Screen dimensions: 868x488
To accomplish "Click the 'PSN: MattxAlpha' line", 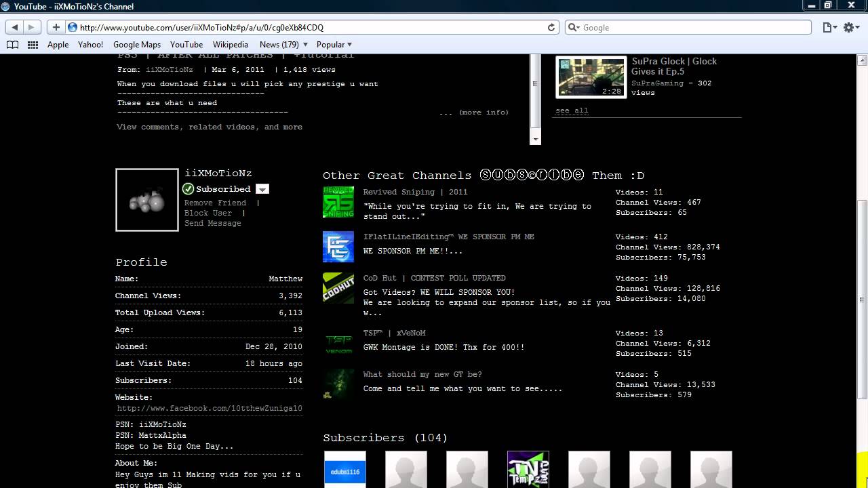I will coord(151,436).
